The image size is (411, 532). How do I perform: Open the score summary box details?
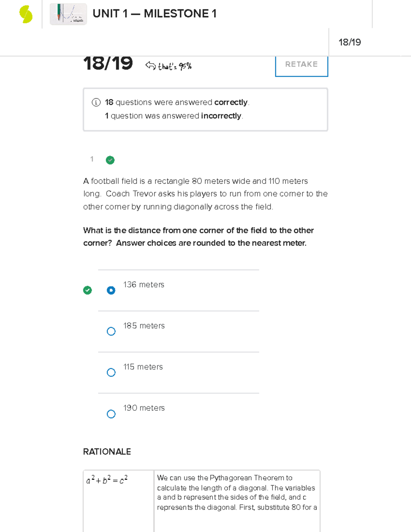click(x=205, y=109)
